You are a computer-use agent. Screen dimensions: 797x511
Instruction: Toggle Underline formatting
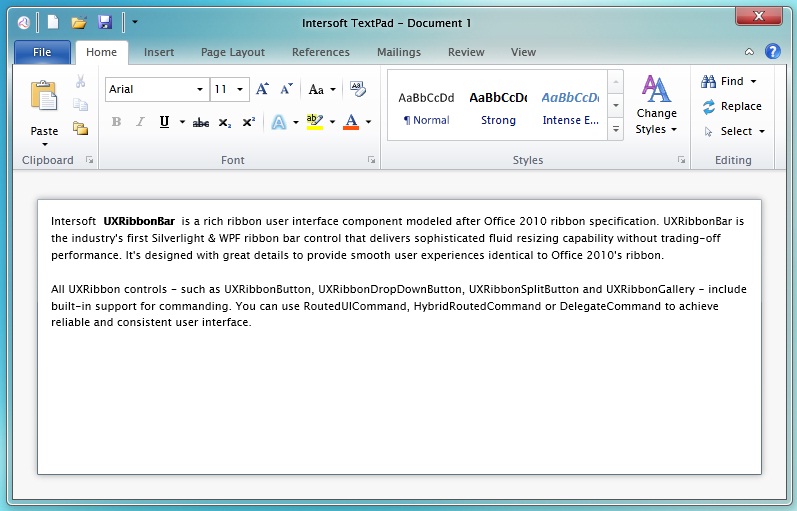coord(164,122)
